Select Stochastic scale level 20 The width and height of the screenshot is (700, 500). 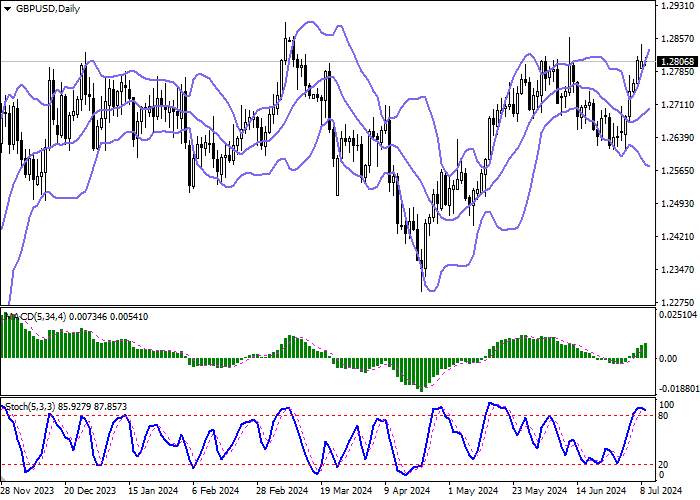tap(664, 465)
